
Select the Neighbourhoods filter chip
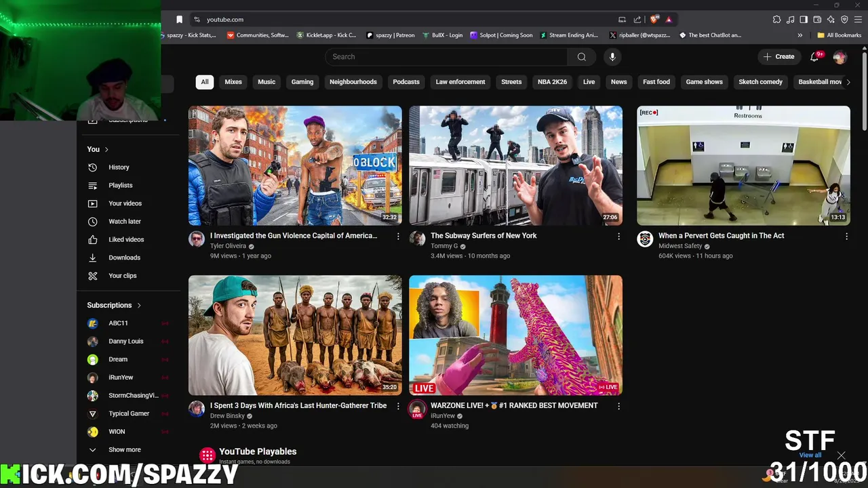353,82
